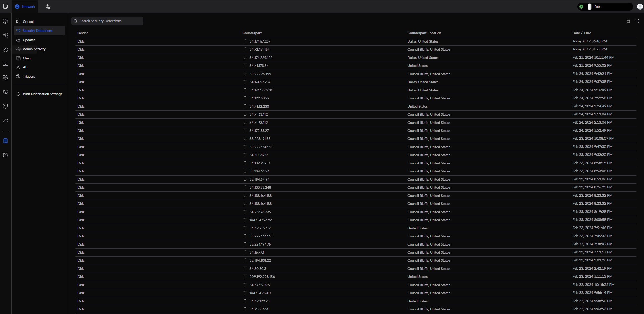The image size is (644, 314).
Task: Click the UniFi logo icon
Action: (x=5, y=6)
